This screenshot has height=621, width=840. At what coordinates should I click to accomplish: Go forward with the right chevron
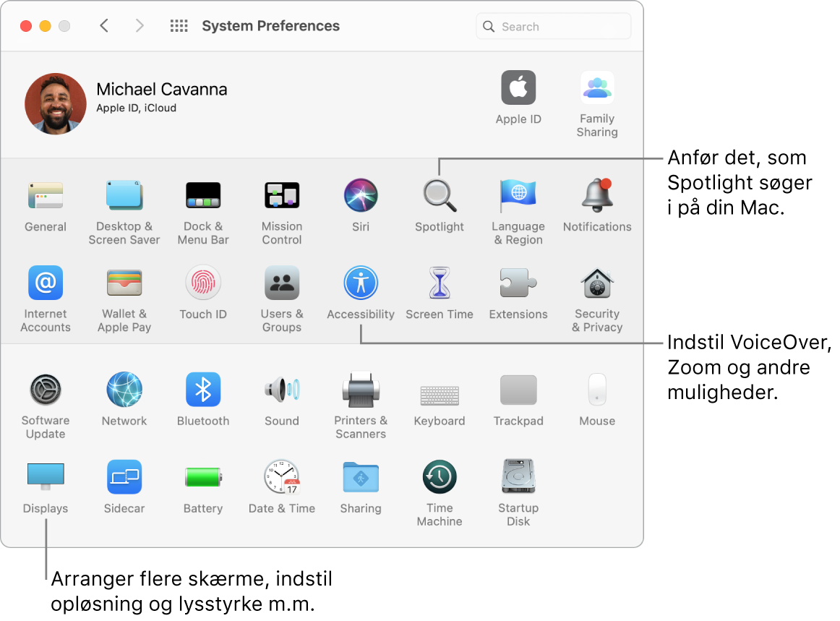coord(140,26)
